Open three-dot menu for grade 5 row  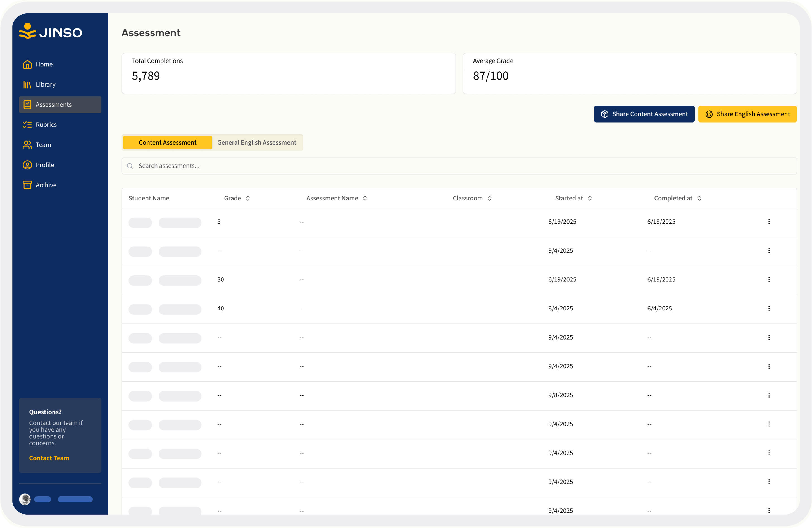click(769, 222)
